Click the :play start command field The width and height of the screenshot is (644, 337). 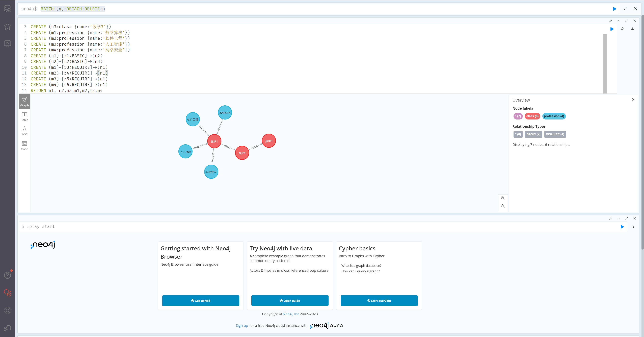[317, 227]
